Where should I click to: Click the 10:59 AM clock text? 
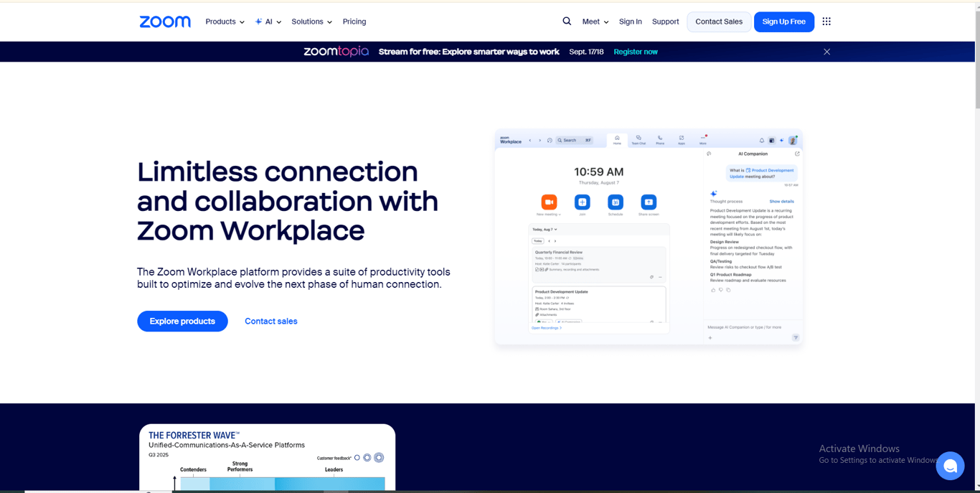point(599,172)
